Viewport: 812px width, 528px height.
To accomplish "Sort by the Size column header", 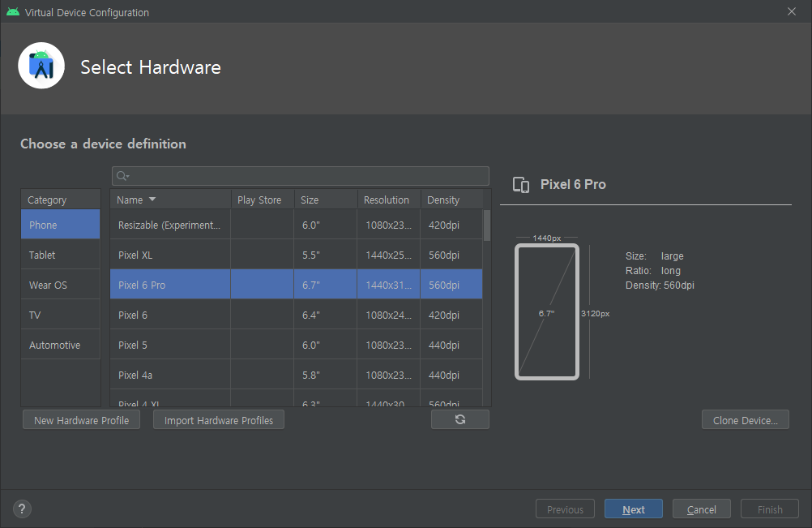I will 326,200.
